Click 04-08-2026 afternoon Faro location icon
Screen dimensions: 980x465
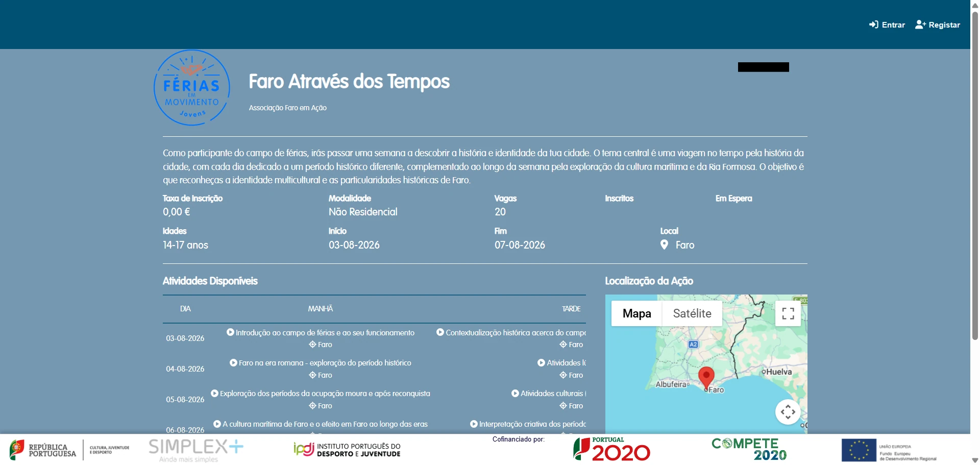(563, 375)
